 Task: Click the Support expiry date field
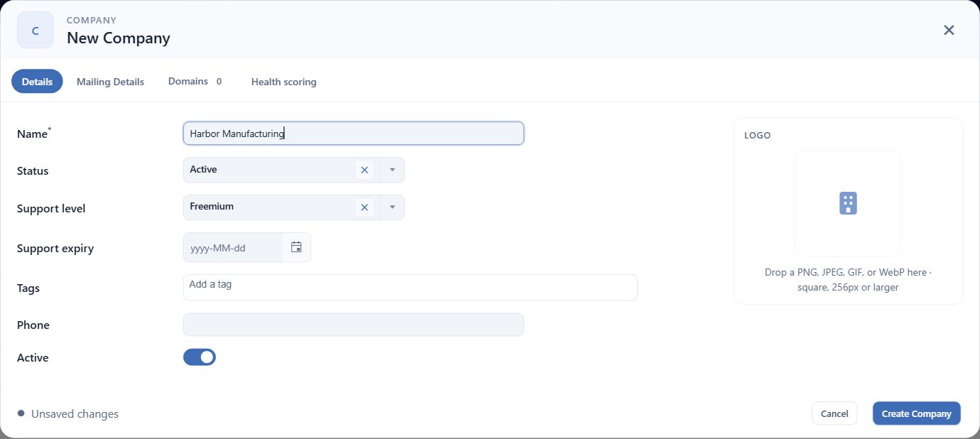(233, 247)
